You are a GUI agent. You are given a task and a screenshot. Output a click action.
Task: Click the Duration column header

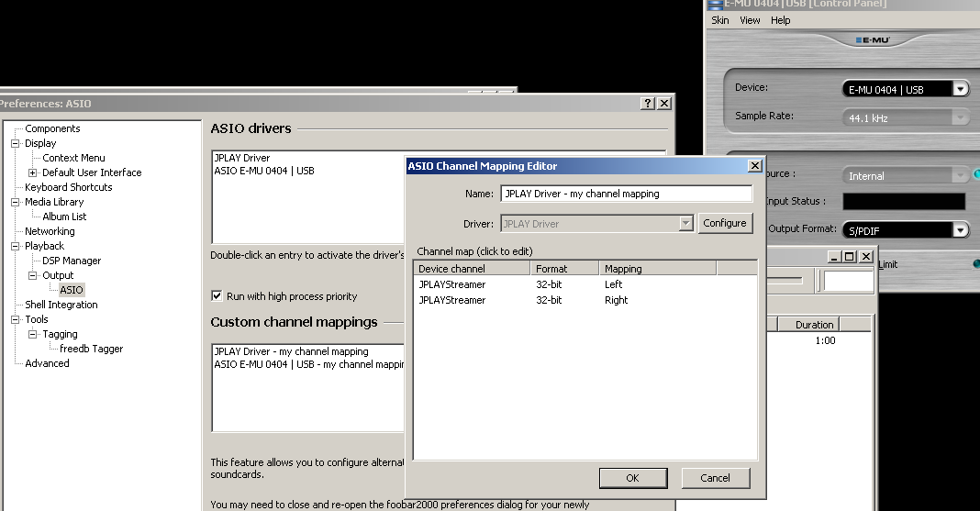pos(814,325)
